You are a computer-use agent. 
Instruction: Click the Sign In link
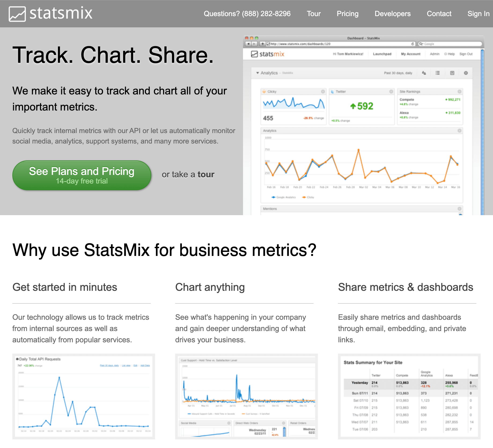point(478,14)
